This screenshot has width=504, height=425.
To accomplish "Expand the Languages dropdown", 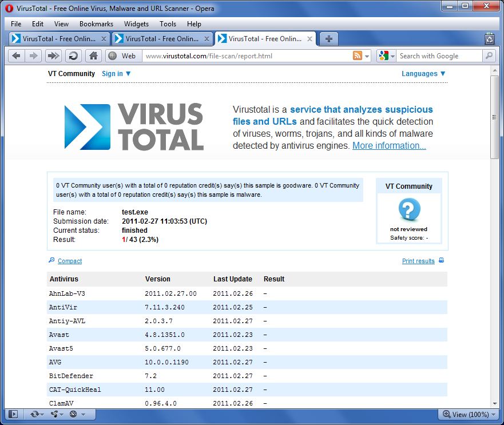I will coord(423,74).
